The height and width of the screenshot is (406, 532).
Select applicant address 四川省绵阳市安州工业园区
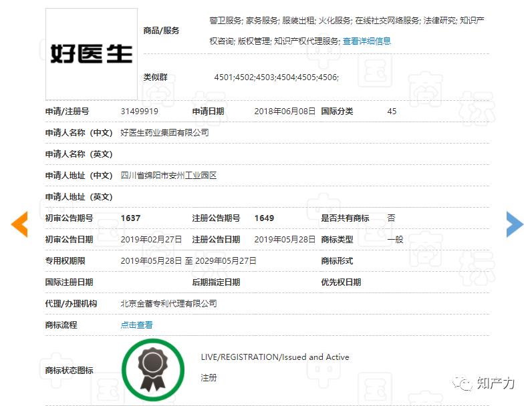pyautogui.click(x=168, y=176)
